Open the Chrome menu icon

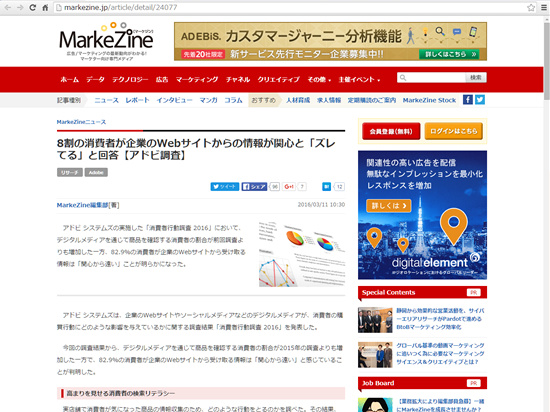point(544,7)
